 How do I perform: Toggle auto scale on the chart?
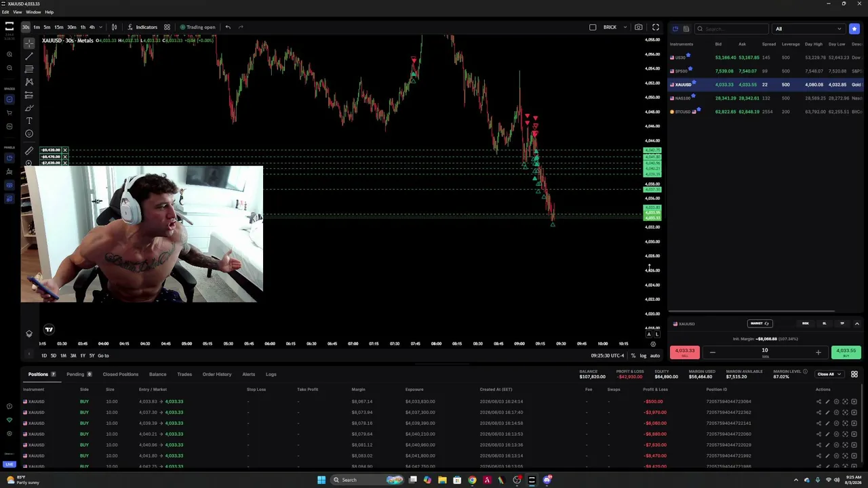(x=655, y=355)
